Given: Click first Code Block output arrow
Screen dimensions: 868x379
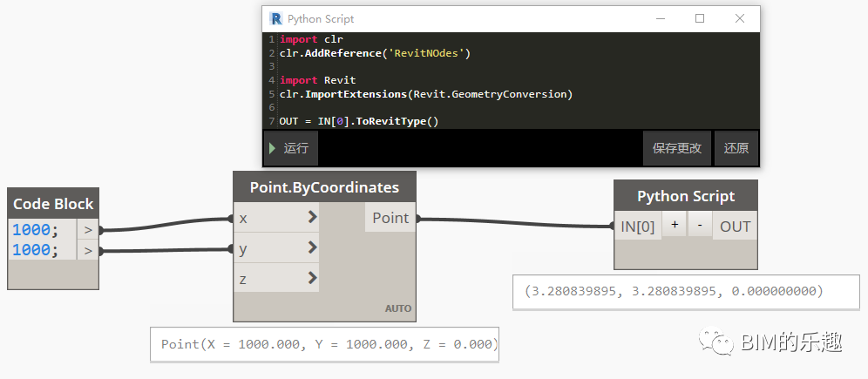Looking at the screenshot, I should (x=87, y=230).
